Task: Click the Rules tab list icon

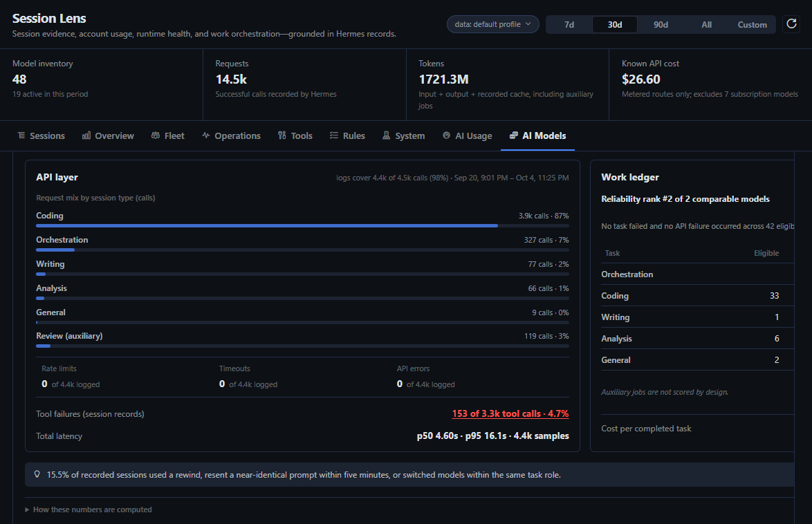Action: [334, 135]
